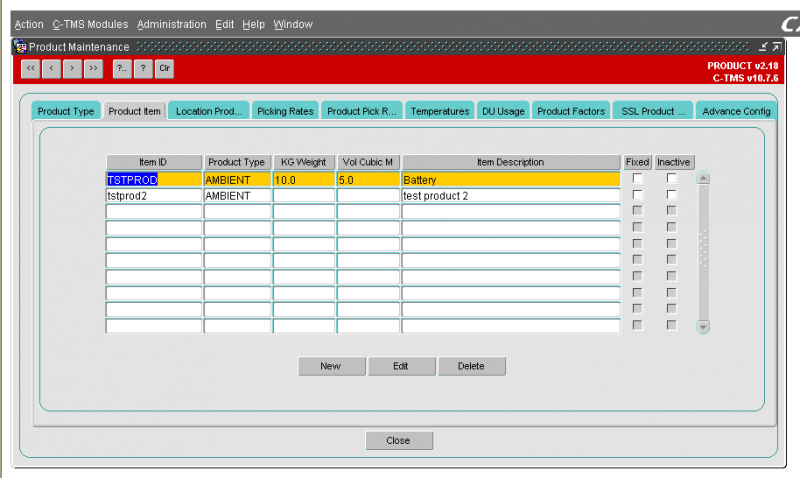Tick Fixed checkbox for TSTPROD

pyautogui.click(x=637, y=178)
